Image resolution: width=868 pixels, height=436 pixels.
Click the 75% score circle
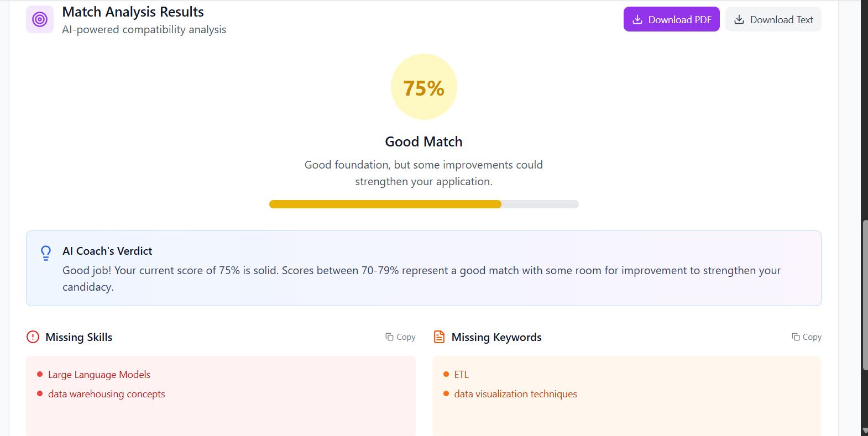point(423,87)
